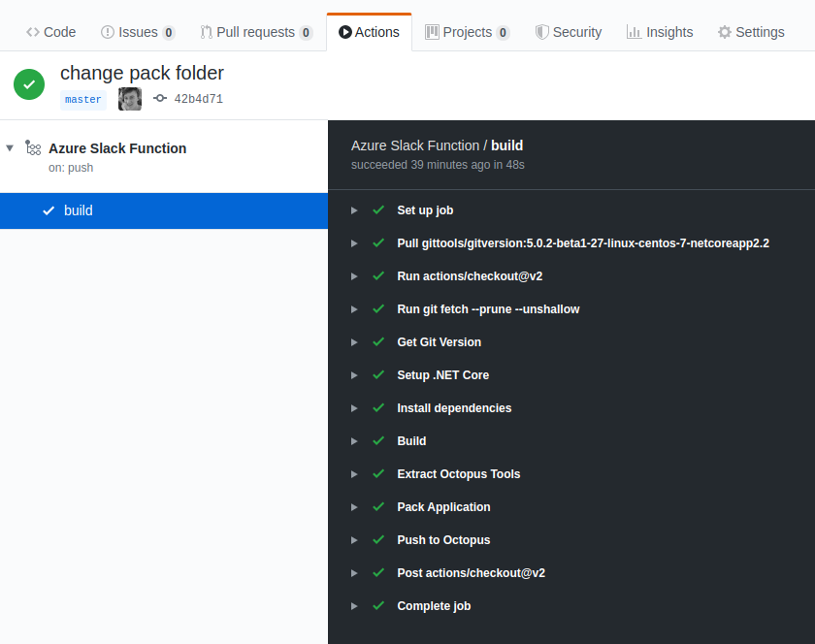Viewport: 815px width, 644px height.
Task: Click the Push to Octopus step title
Action: (443, 540)
